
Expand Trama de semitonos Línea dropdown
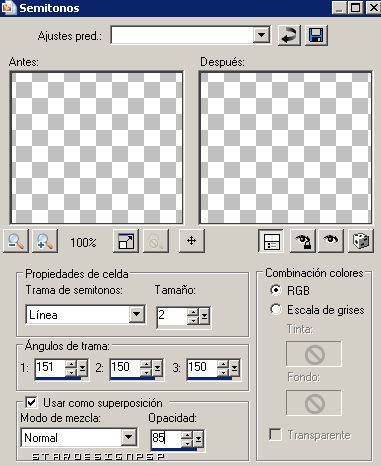click(x=137, y=314)
